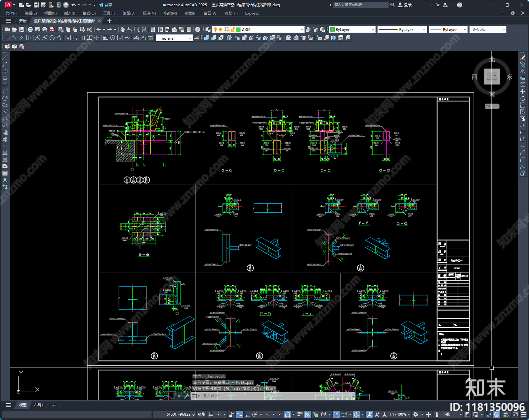
Task: Toggle lineweight display in status bar
Action: pos(300,414)
